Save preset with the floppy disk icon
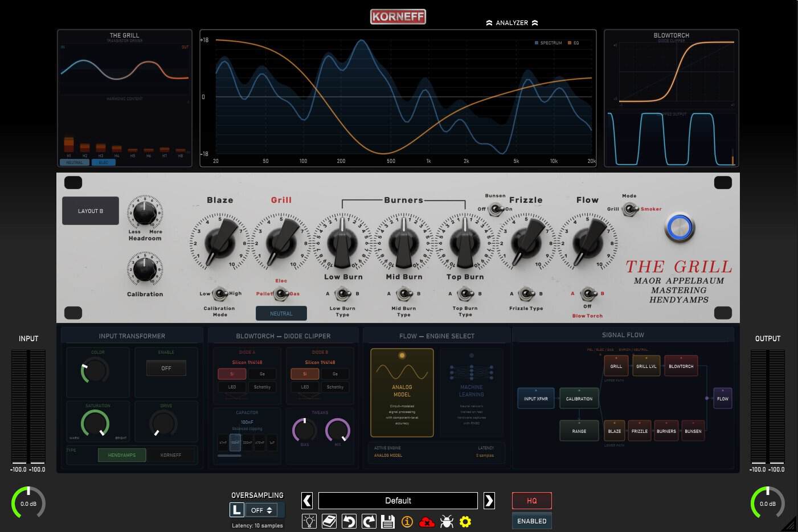Image resolution: width=798 pixels, height=532 pixels. click(x=388, y=521)
